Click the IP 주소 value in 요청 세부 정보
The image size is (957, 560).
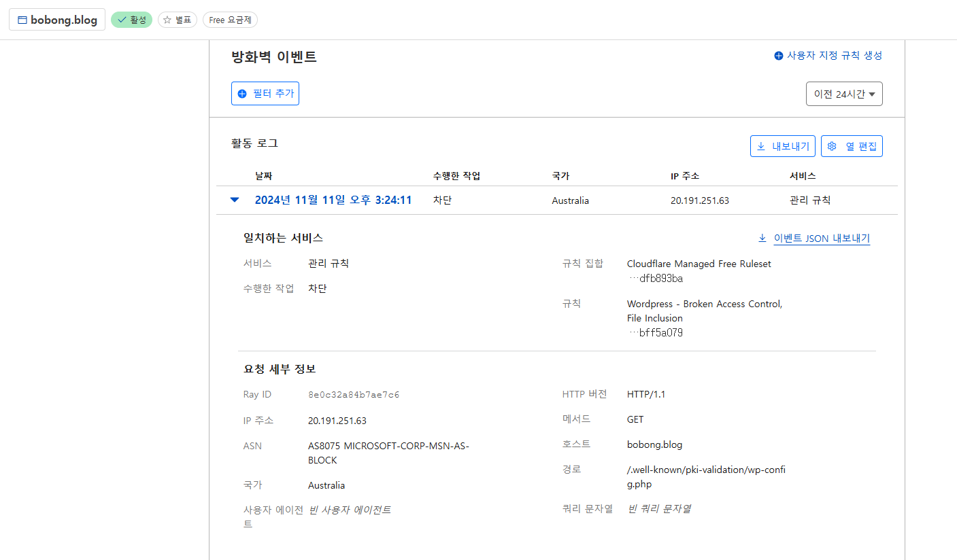pos(337,421)
